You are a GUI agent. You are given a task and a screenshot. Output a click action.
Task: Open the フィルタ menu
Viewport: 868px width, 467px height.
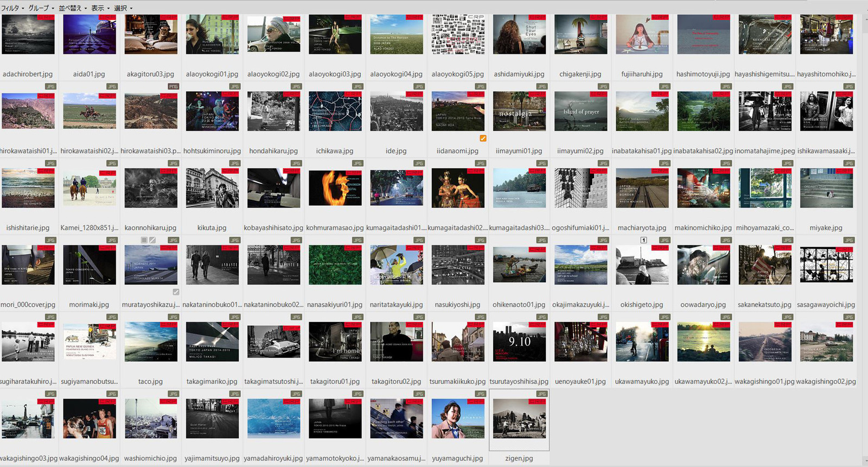coord(12,8)
